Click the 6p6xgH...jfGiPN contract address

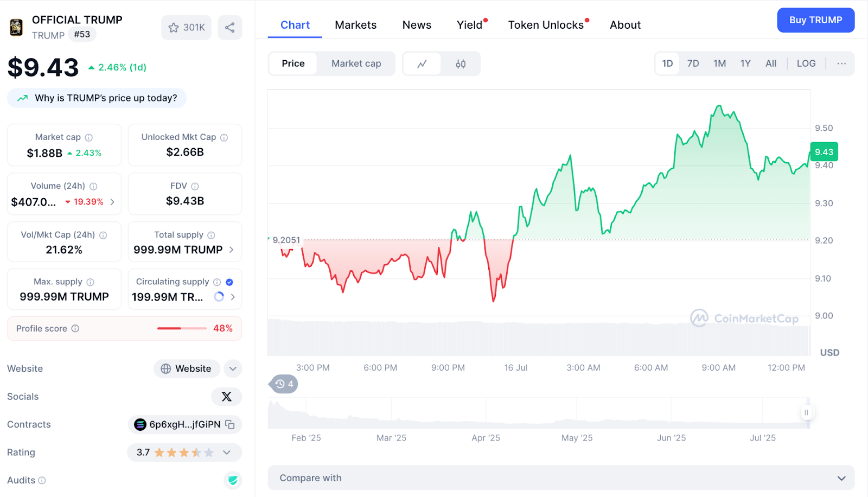click(185, 424)
